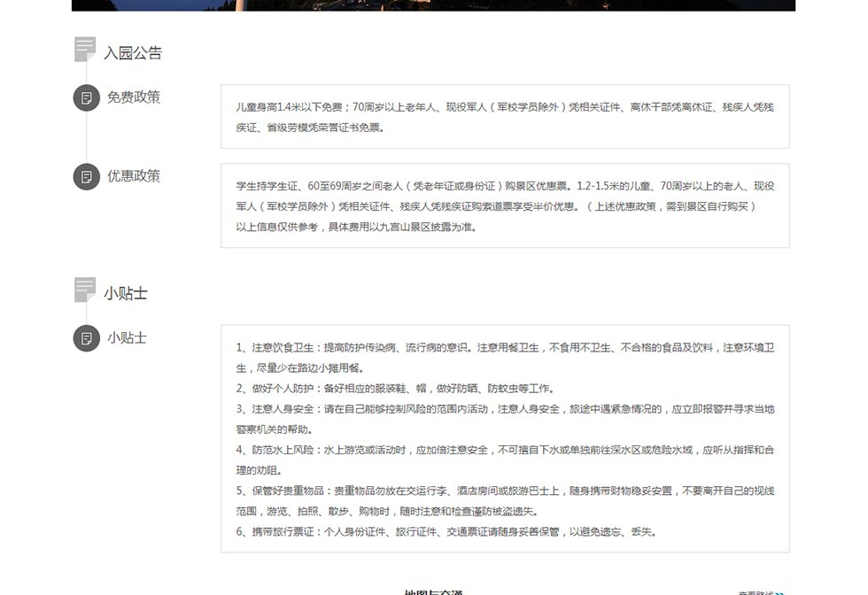868x595 pixels.
Task: Click tip 6 starting 携带旅行票证
Action: 446,532
